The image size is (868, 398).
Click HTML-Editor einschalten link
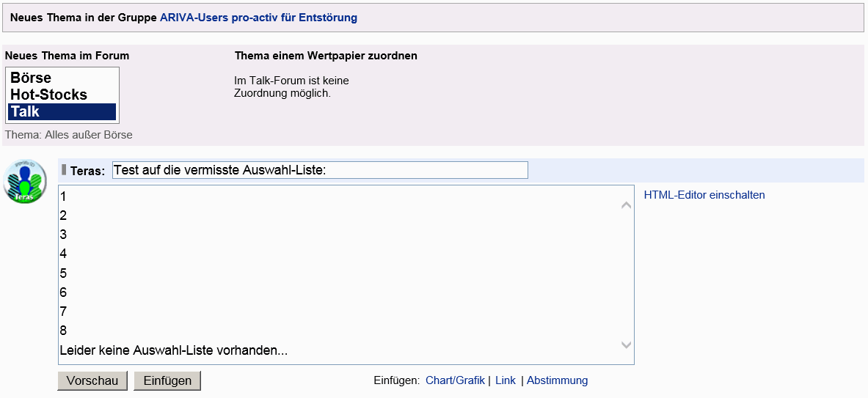pyautogui.click(x=704, y=195)
